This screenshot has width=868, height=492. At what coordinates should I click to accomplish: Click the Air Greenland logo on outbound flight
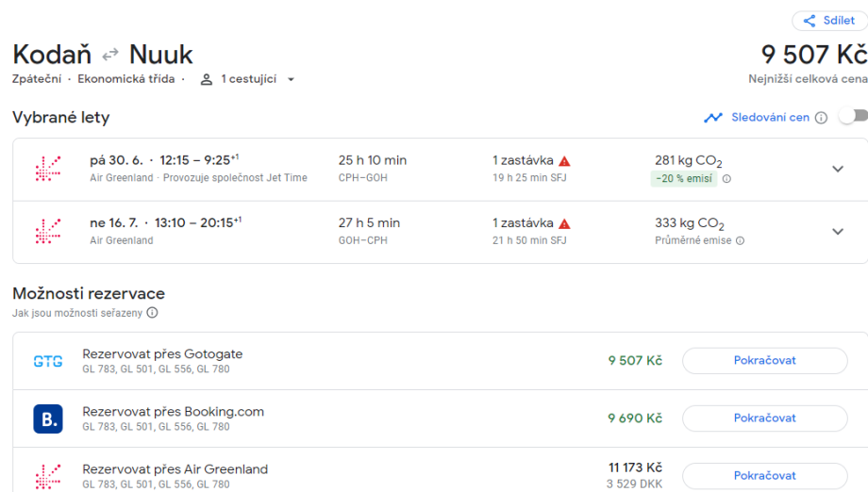[48, 170]
